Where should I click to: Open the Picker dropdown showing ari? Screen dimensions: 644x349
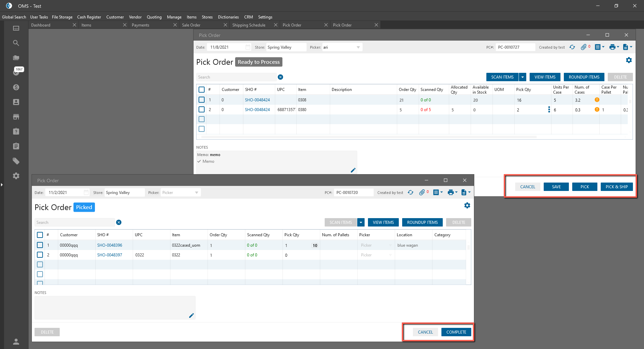point(358,47)
